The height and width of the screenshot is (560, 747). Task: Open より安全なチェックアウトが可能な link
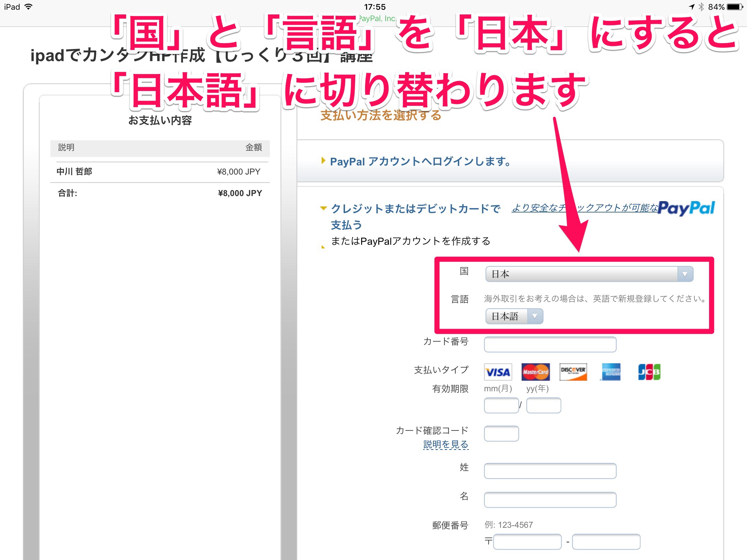click(584, 208)
